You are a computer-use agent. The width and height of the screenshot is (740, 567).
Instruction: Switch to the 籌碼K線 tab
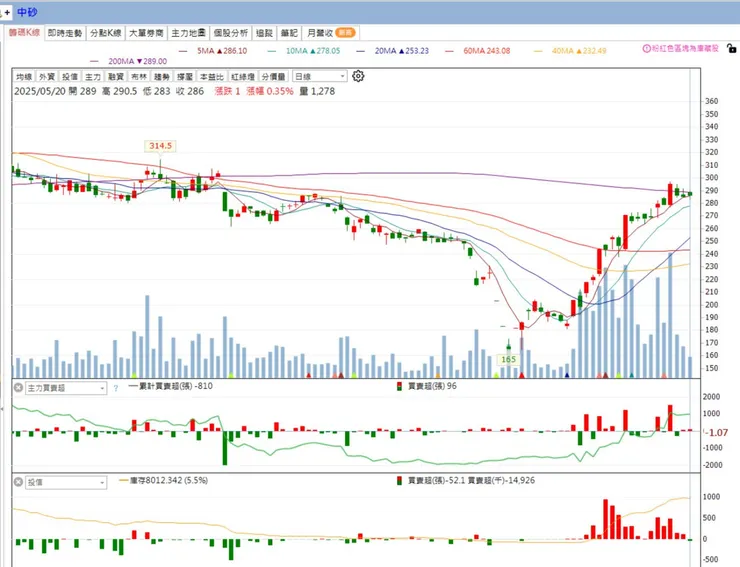25,33
